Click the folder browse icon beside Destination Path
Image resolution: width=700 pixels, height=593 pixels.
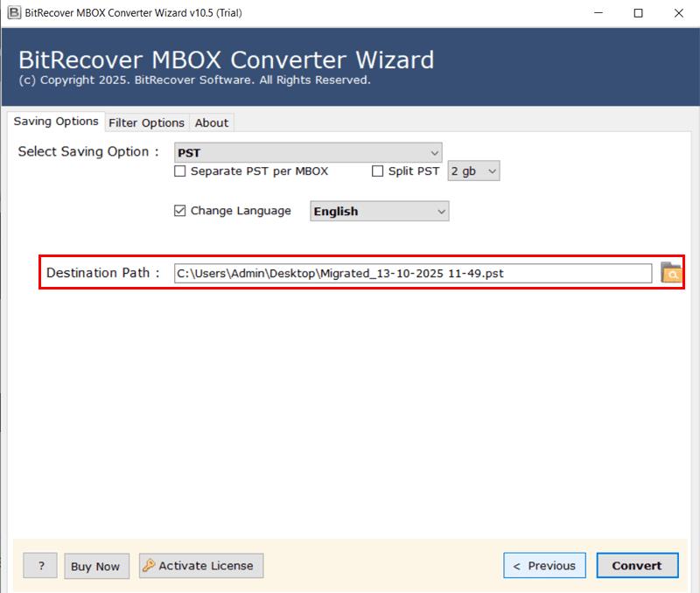coord(670,272)
